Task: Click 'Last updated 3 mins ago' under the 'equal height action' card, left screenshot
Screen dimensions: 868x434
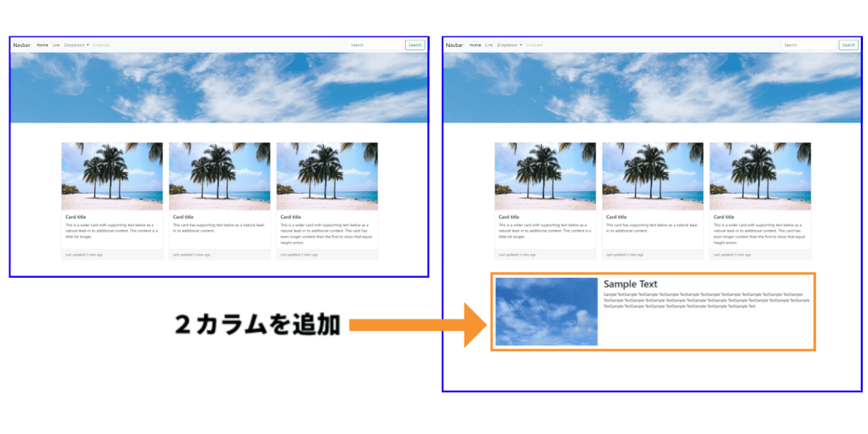Action: [300, 255]
